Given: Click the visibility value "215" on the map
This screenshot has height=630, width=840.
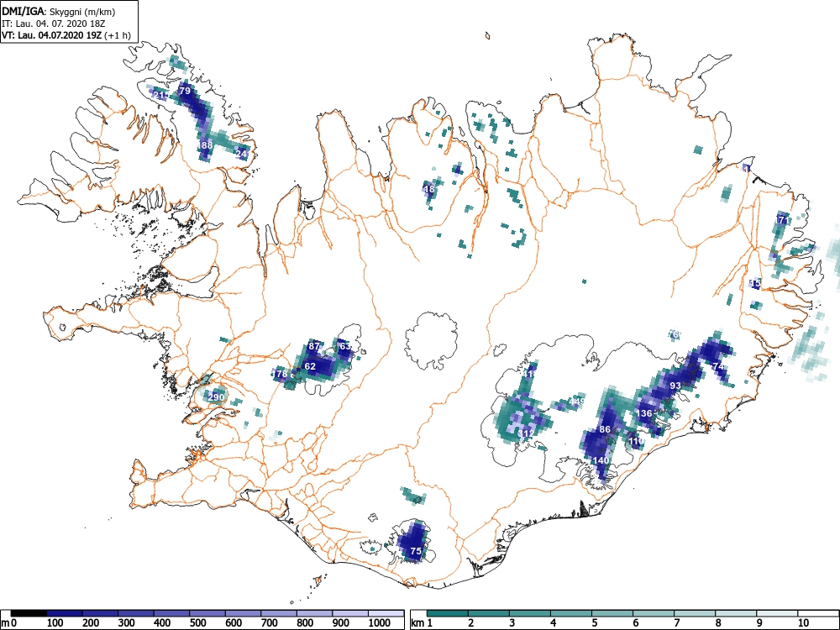Looking at the screenshot, I should click(160, 96).
